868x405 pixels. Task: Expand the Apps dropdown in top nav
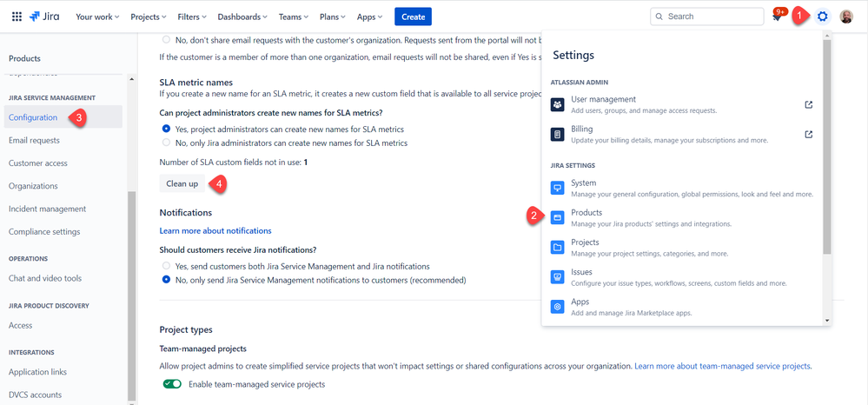[370, 17]
